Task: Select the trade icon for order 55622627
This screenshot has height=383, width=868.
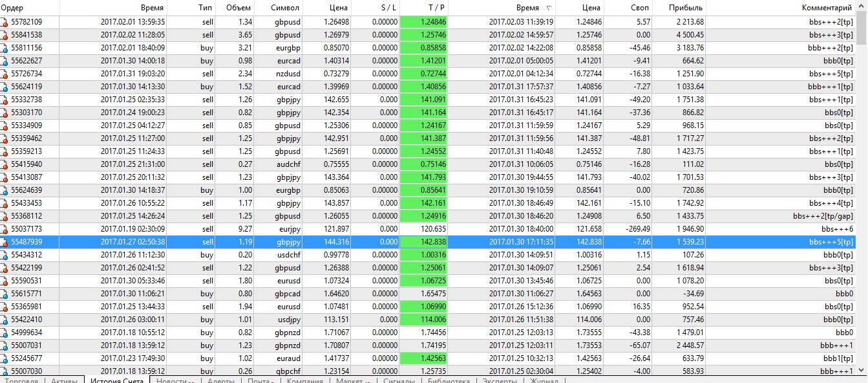Action: [x=5, y=61]
